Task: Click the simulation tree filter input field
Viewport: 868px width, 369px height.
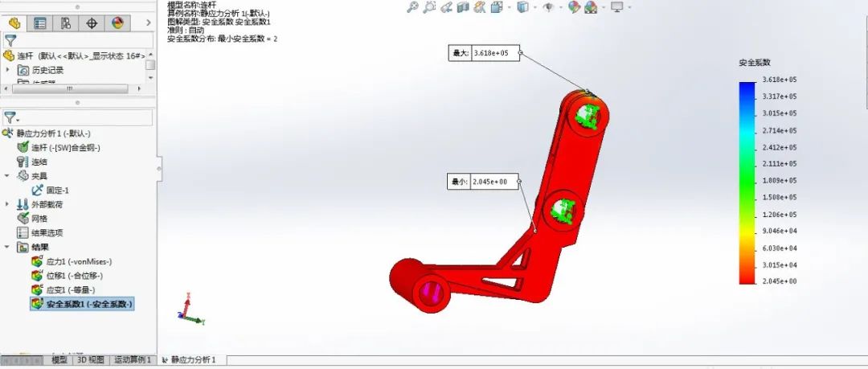Action: (x=78, y=117)
